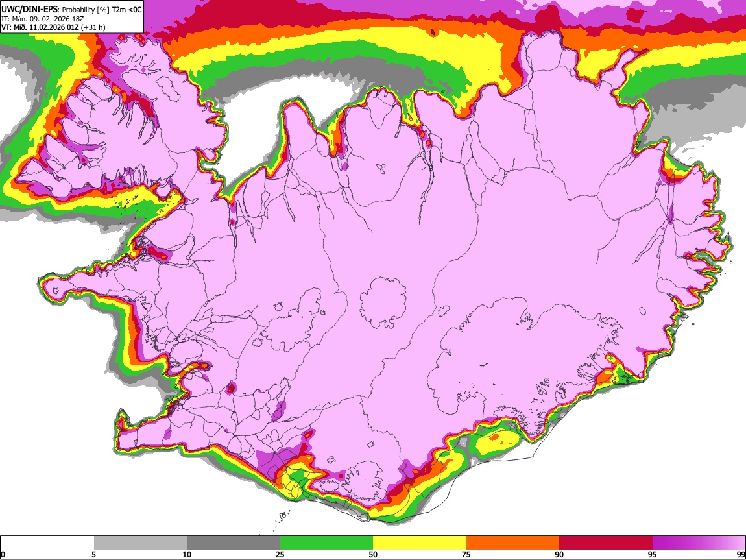Click the legend value '95'
Screen dimensions: 746x560
653,555
